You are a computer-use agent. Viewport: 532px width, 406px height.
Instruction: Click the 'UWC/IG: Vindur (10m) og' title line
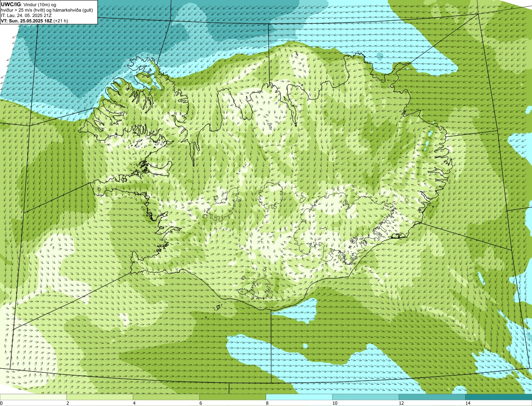(29, 5)
